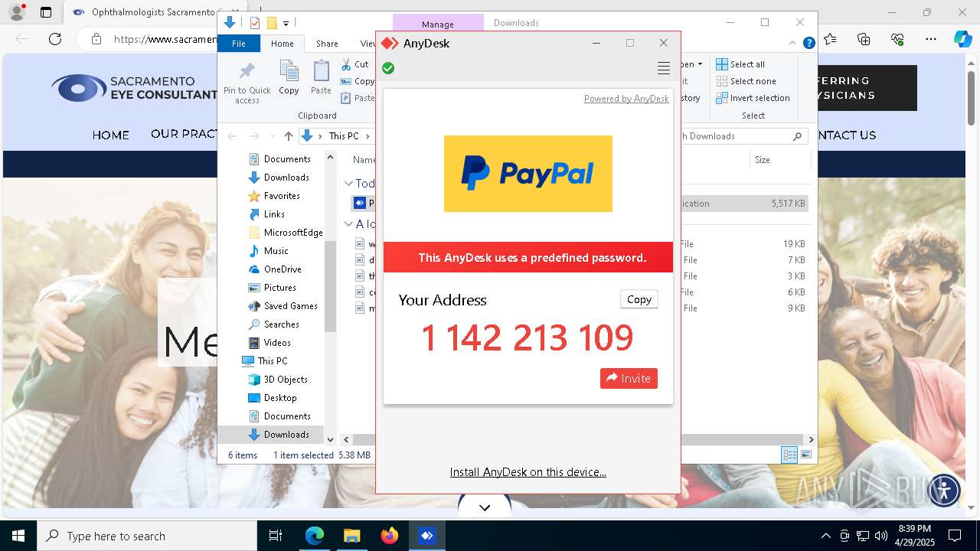Click the taskbar search box
Screen dimensions: 980x551
click(147, 536)
